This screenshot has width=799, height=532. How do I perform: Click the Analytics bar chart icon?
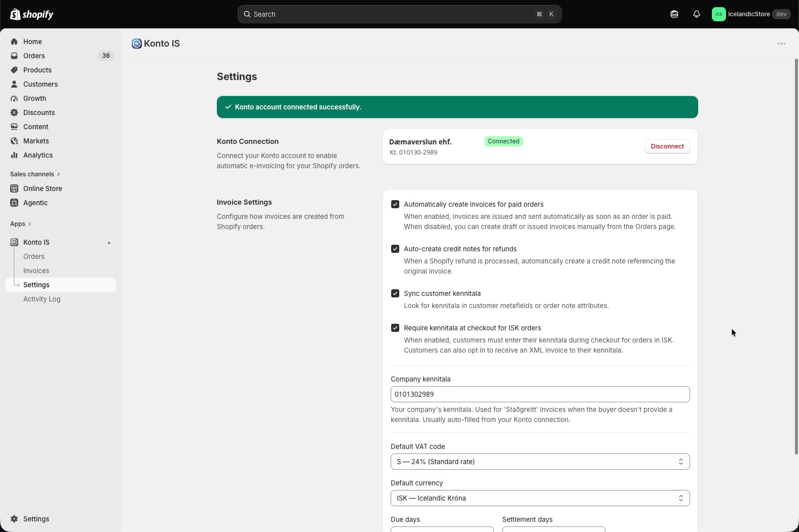[14, 155]
